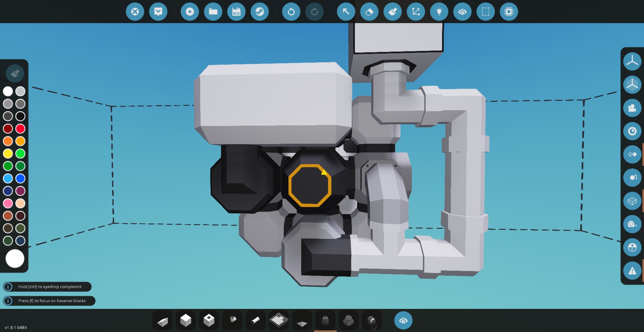Click the camera mode icon
The image size is (644, 332).
click(x=632, y=108)
